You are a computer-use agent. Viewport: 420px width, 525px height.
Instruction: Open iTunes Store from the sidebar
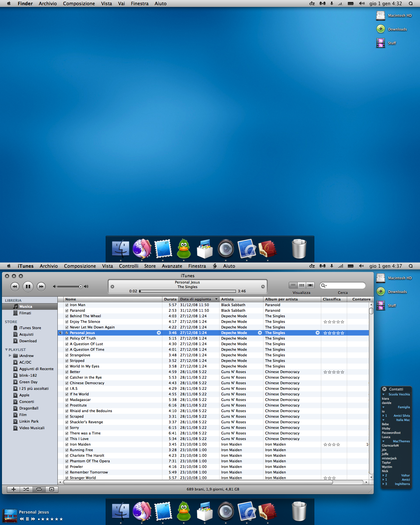[30, 328]
